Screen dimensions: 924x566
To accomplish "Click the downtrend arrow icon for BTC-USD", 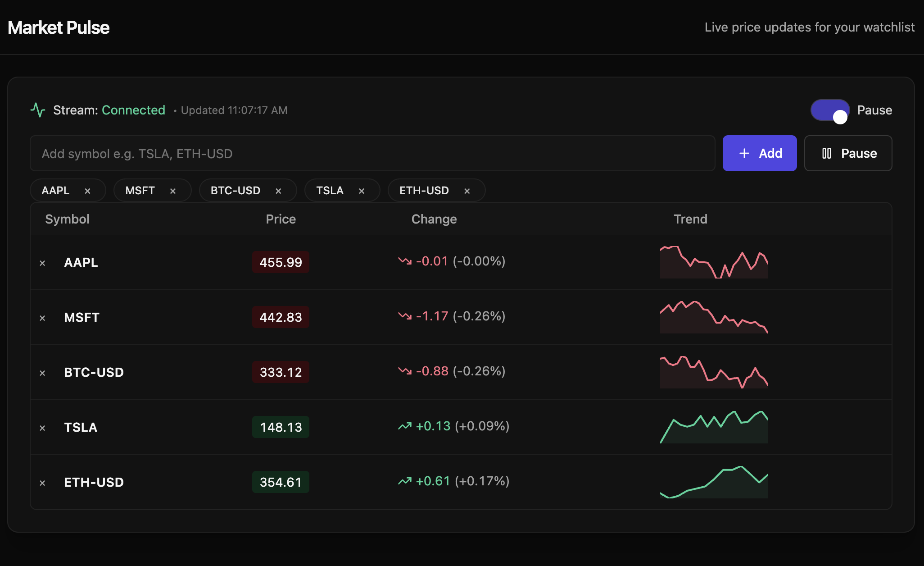I will coord(405,371).
